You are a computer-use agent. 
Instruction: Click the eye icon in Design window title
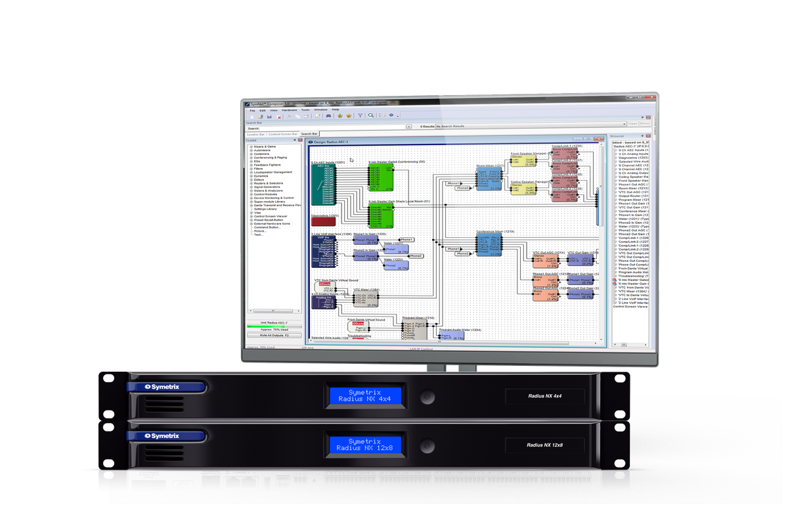(311, 142)
